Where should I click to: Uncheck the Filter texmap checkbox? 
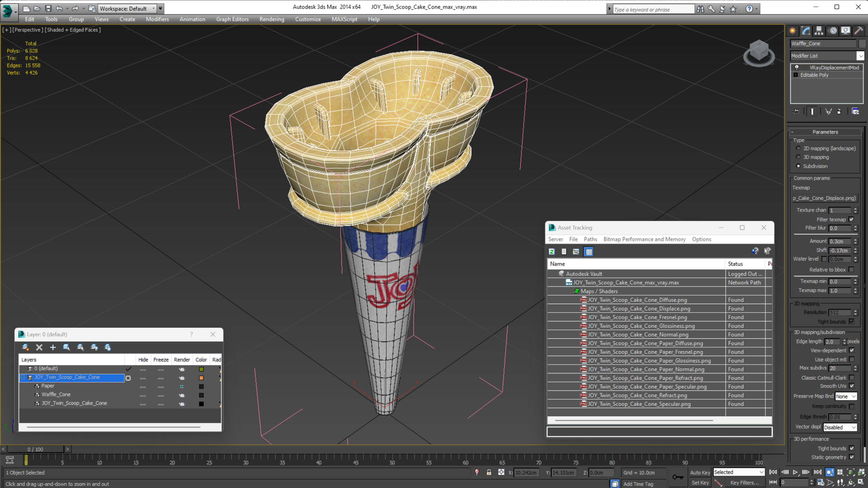coord(852,219)
